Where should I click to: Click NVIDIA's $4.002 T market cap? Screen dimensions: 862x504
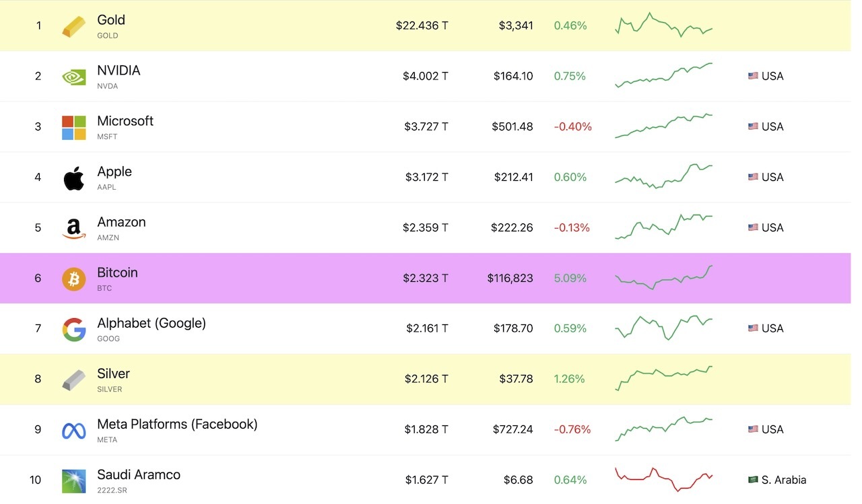426,76
